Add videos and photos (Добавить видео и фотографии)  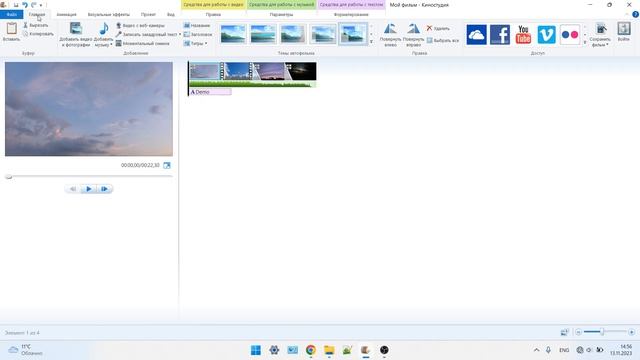76,35
